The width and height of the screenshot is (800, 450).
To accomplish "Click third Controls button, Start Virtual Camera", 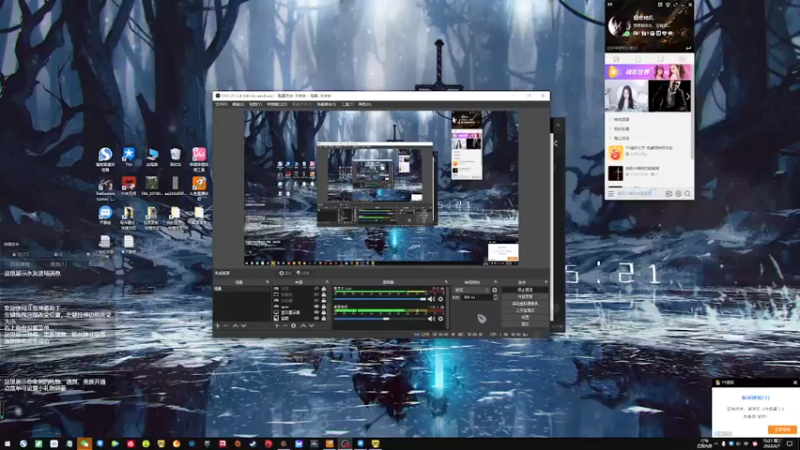I will click(x=524, y=304).
